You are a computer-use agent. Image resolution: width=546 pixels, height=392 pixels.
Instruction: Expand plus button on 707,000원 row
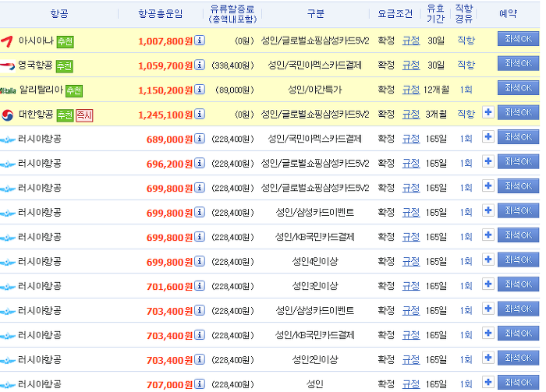[488, 383]
